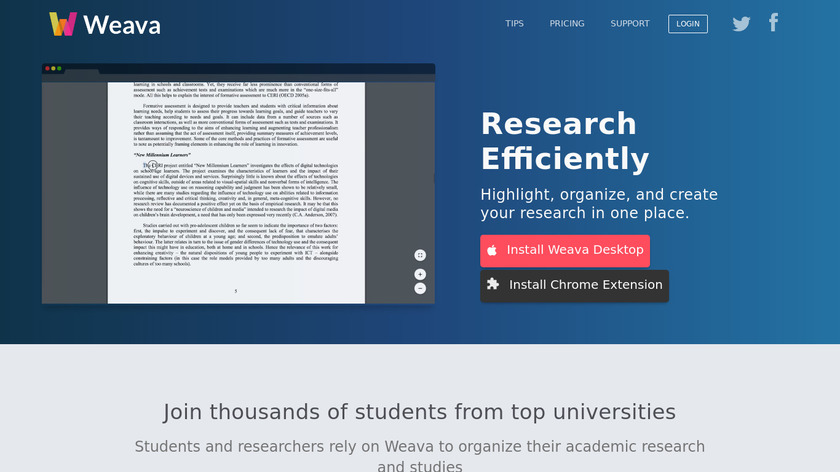Viewport: 840px width, 472px height.
Task: Click the puzzle piece extension icon
Action: (x=493, y=284)
